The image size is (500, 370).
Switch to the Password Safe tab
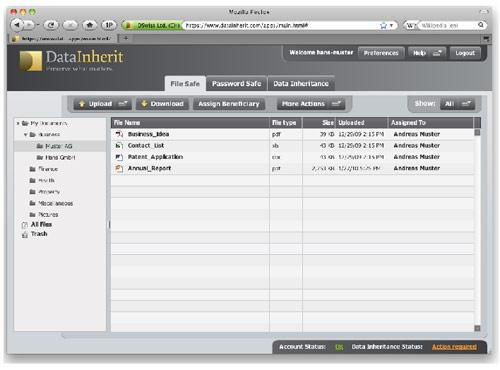pos(236,84)
